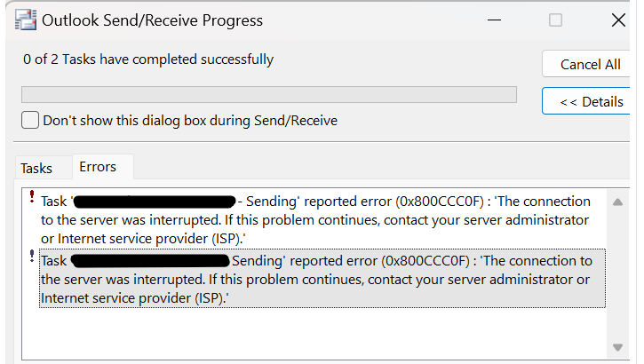
Task: Click the scroll down arrow in errors list
Action: pos(617,347)
